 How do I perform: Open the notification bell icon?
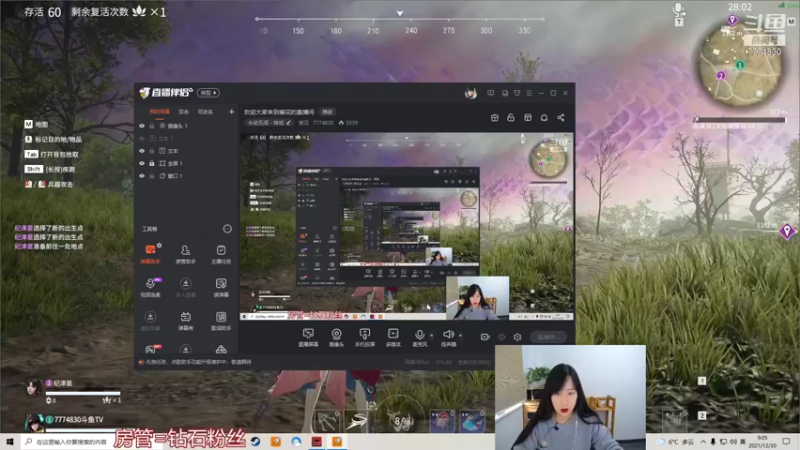point(544,118)
